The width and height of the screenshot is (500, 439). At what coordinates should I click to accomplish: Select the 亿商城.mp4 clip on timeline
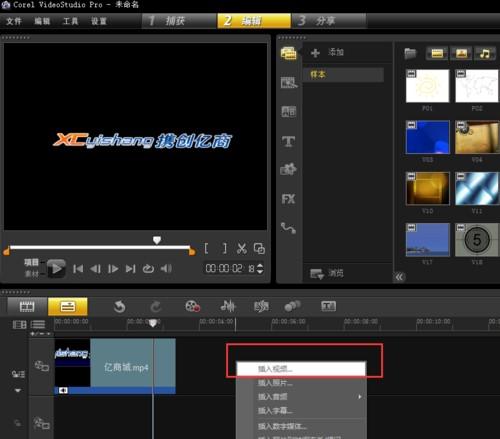coord(115,366)
